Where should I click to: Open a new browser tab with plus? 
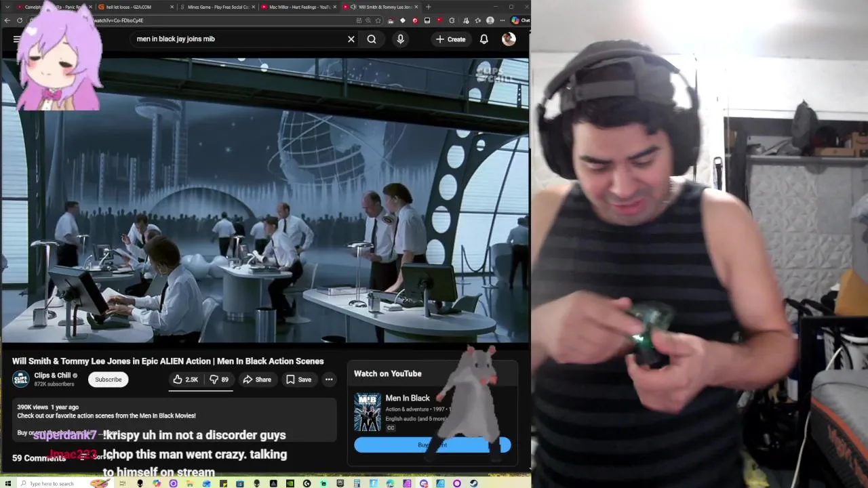428,7
